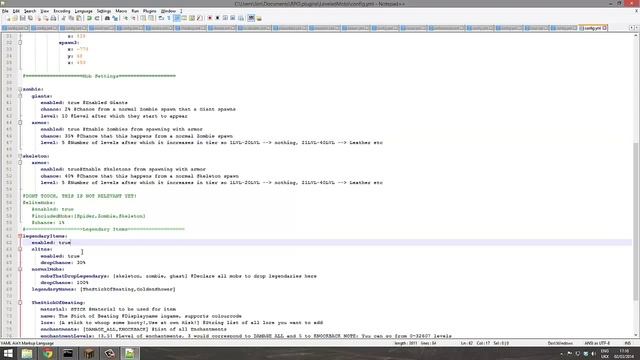Click the Redo toolbar icon
The height and width of the screenshot is (360, 640).
point(97,18)
